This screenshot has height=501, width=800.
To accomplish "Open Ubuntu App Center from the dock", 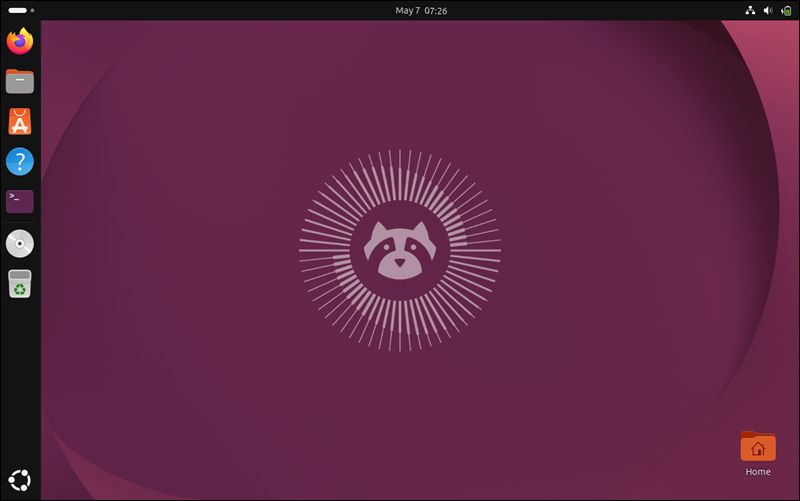I will click(20, 121).
